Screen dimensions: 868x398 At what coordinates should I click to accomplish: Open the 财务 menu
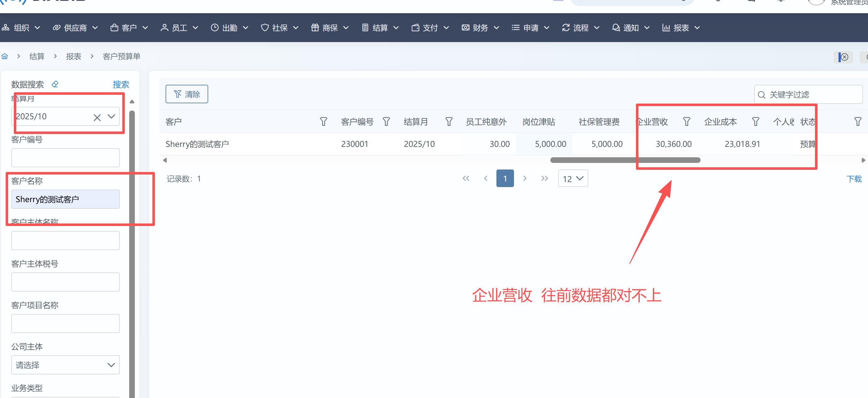tap(480, 28)
